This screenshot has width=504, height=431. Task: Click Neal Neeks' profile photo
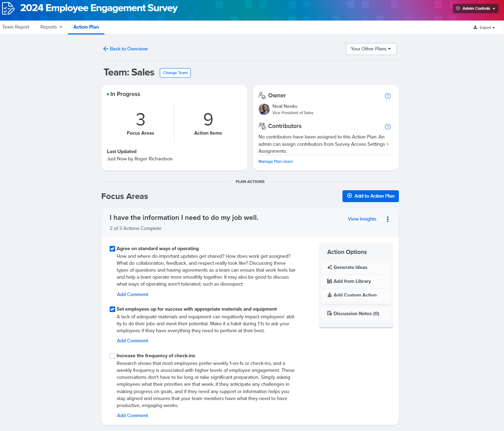(264, 109)
